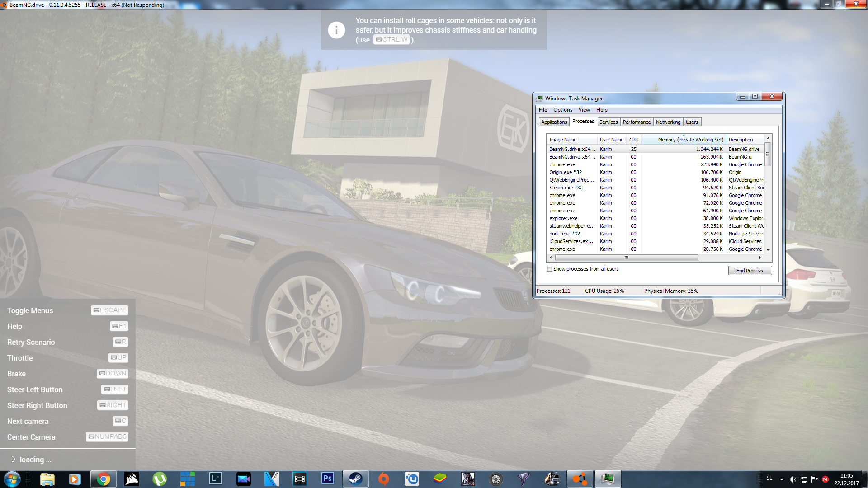Open the red MSI tray icon
Image resolution: width=868 pixels, height=488 pixels.
(826, 479)
